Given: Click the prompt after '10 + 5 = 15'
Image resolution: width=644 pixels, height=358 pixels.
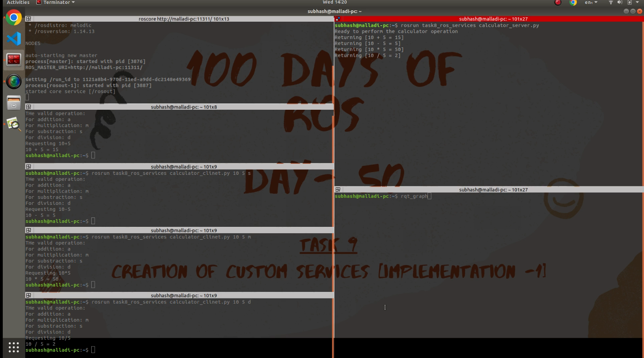Looking at the screenshot, I should tap(60, 156).
